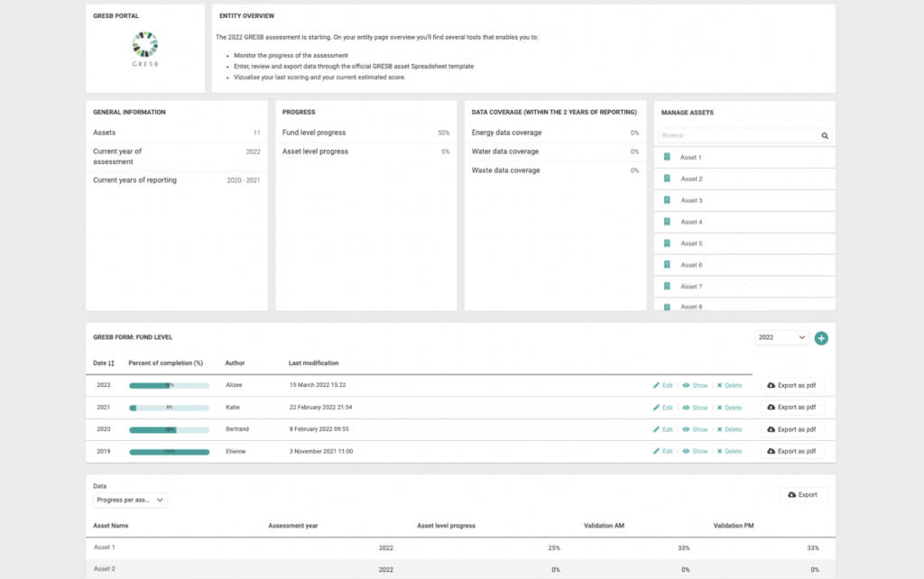Click the building icon beside Asset 4

click(x=667, y=222)
